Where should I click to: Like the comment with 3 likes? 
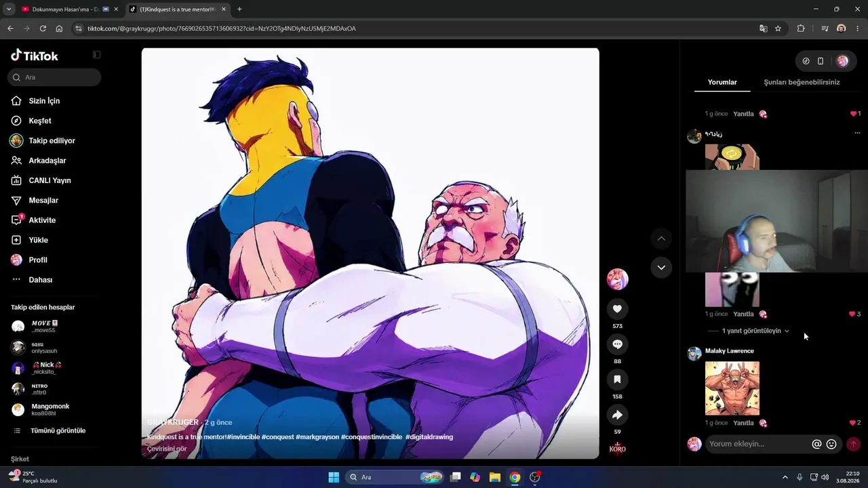click(x=852, y=314)
